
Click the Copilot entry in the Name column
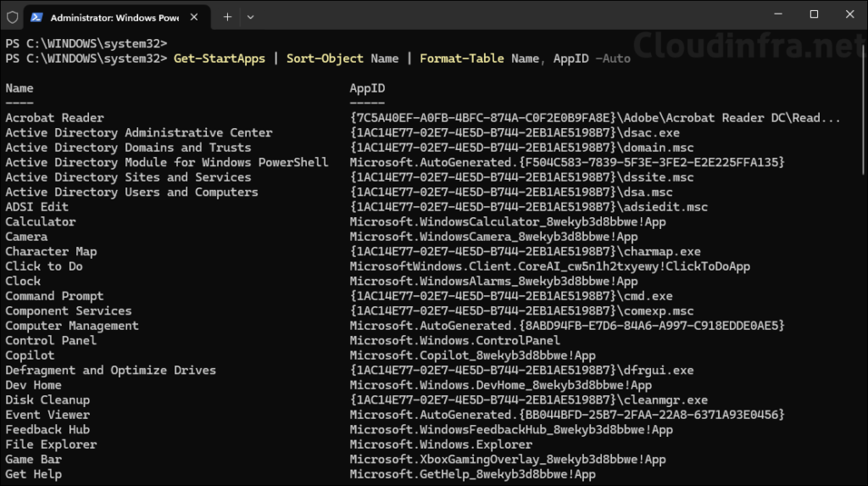(x=30, y=355)
